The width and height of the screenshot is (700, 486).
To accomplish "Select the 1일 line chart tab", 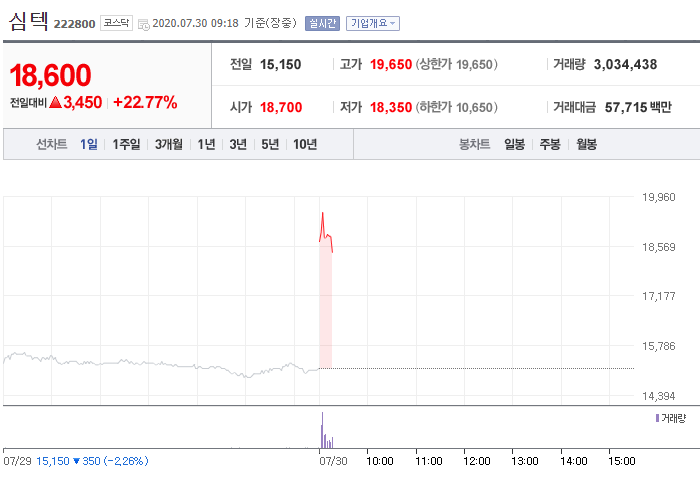I will [x=88, y=144].
